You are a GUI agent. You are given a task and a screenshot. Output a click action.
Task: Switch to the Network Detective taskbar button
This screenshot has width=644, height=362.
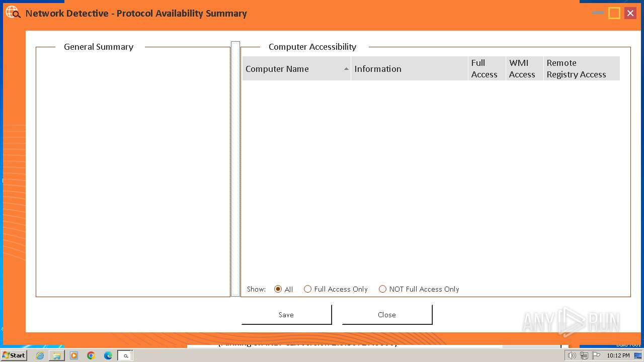[125, 355]
